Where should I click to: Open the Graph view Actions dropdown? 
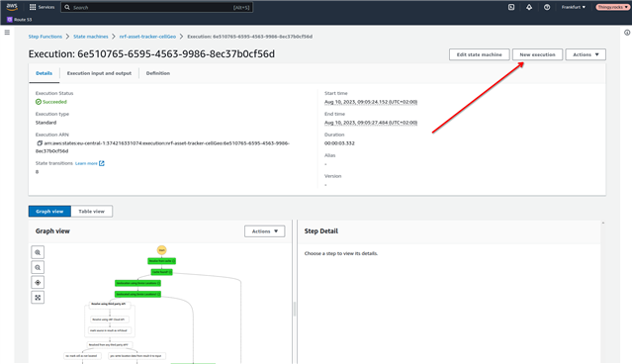pyautogui.click(x=264, y=231)
